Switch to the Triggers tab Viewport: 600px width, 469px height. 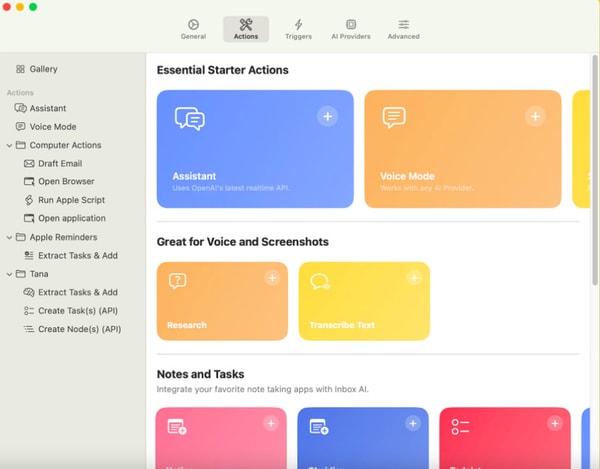tap(298, 29)
